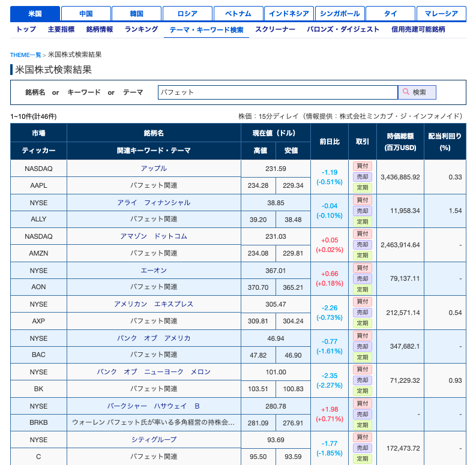Click 売却 button for BAC row
Viewport: 476px width, 465px height.
click(363, 346)
